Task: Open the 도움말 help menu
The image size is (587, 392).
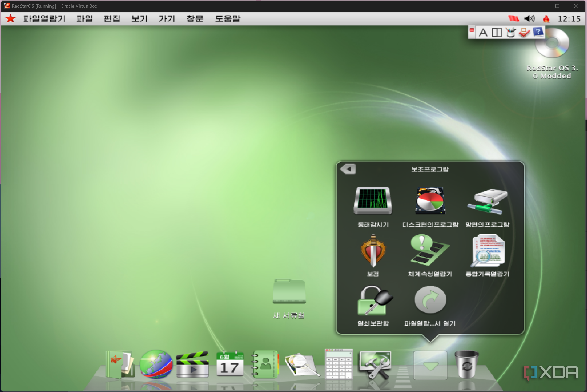Action: (x=228, y=19)
